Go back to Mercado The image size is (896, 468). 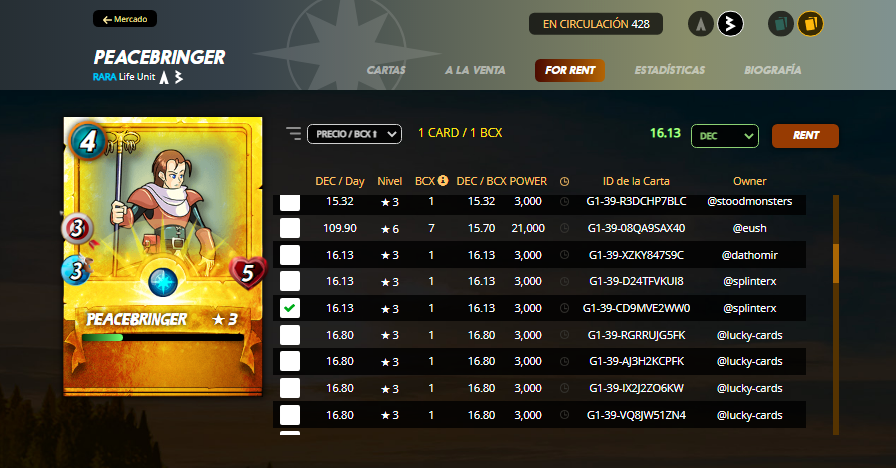coord(125,19)
